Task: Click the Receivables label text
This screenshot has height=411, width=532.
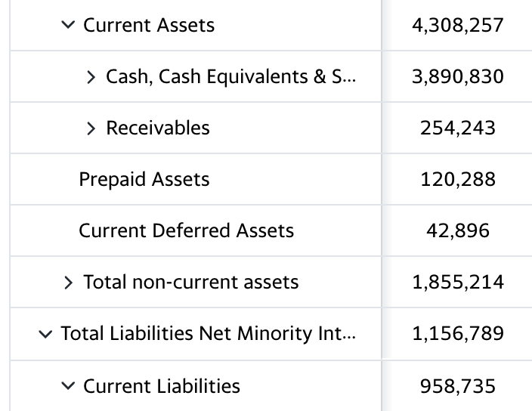Action: [x=158, y=128]
